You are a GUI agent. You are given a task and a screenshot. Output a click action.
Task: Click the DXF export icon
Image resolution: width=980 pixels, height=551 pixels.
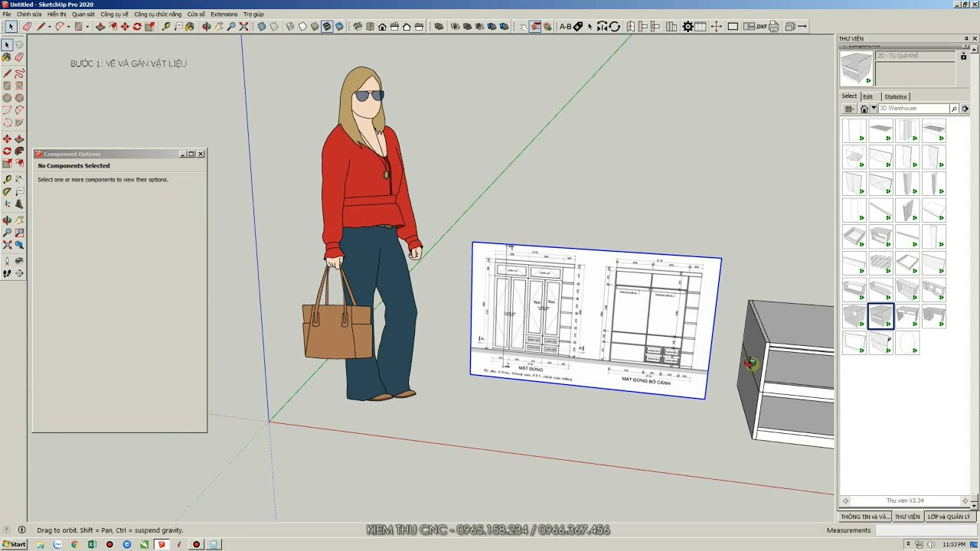762,26
